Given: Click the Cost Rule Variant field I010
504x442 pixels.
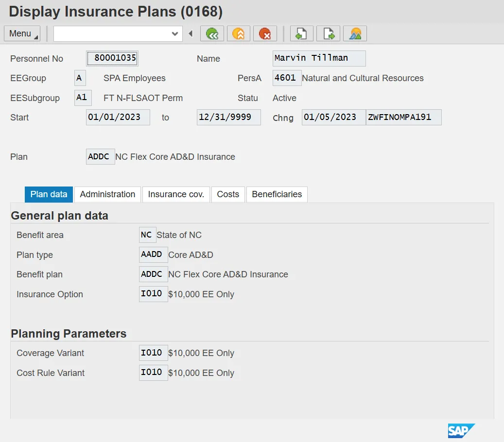Looking at the screenshot, I should (153, 373).
